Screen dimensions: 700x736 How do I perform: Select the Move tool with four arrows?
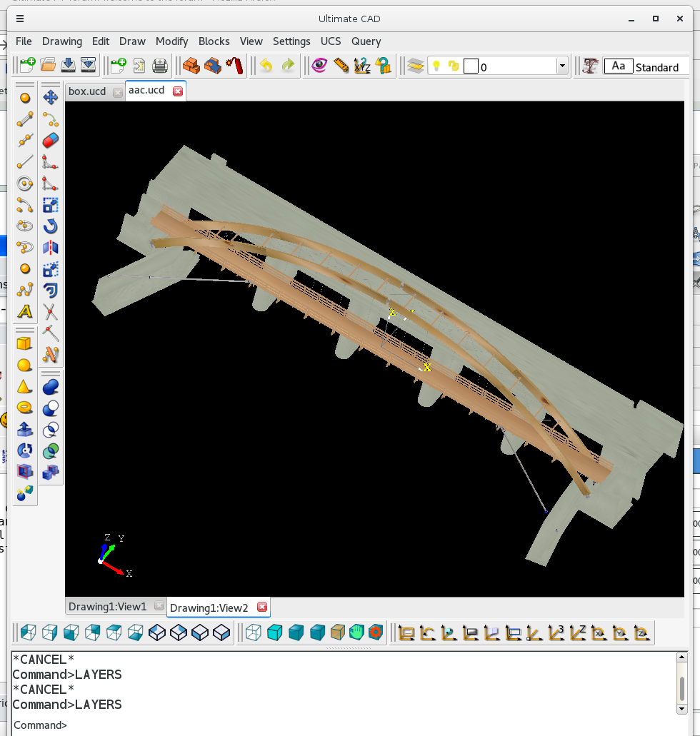[x=51, y=98]
